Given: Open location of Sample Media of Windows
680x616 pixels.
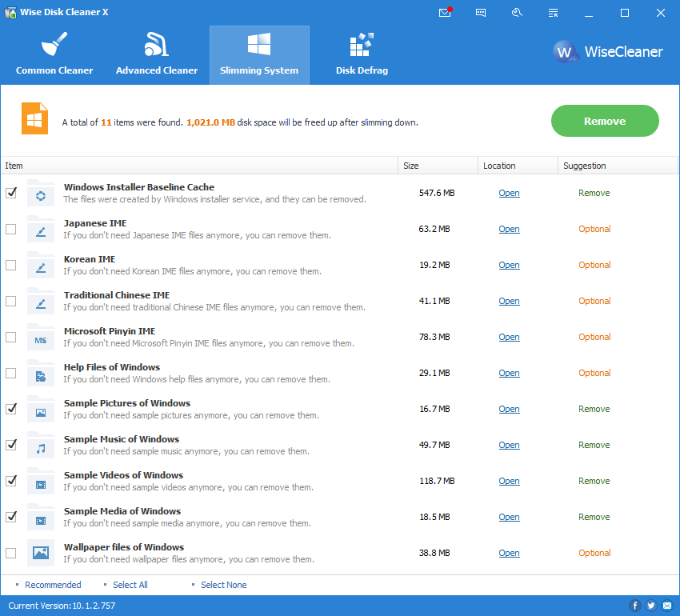Looking at the screenshot, I should click(509, 517).
